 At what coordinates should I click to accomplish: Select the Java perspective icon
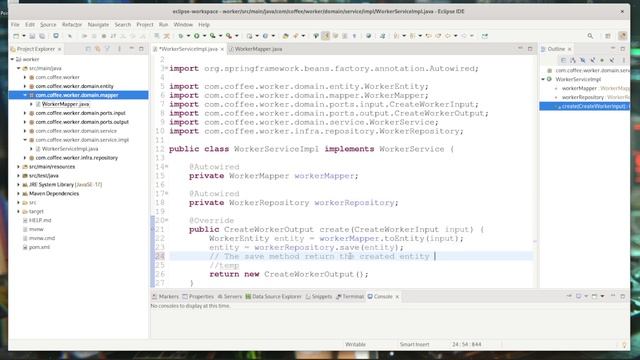pyautogui.click(x=622, y=36)
